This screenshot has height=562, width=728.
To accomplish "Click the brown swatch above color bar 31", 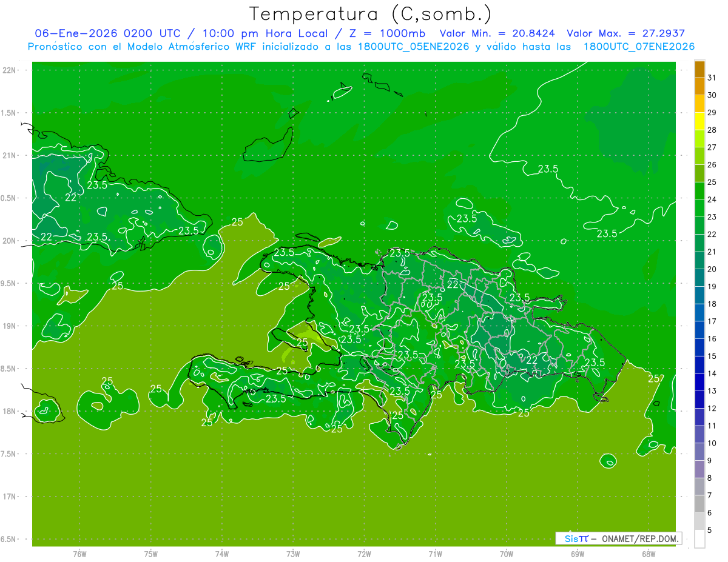I will click(x=699, y=70).
